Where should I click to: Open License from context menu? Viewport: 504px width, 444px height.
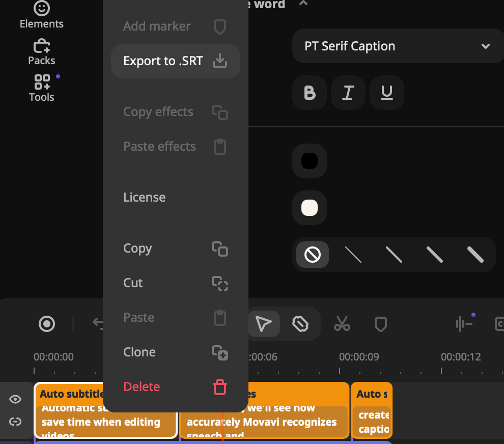click(176, 198)
